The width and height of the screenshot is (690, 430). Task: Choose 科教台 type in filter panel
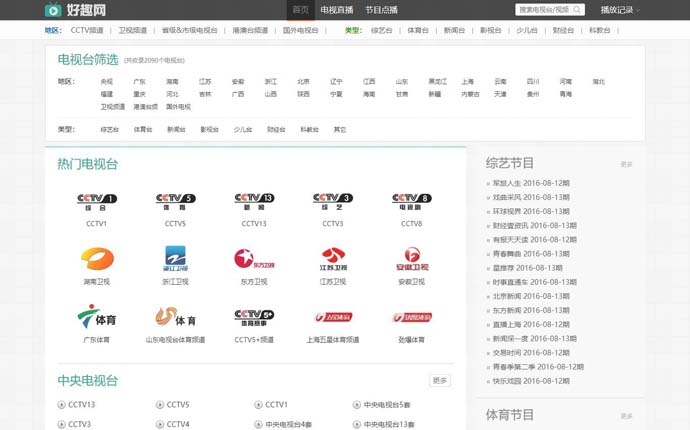point(309,129)
